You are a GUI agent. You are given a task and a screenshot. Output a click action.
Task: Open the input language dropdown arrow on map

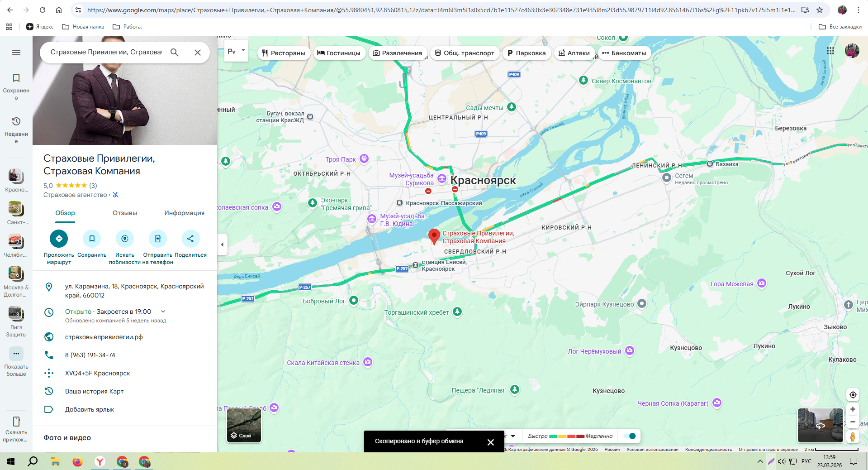(x=243, y=50)
